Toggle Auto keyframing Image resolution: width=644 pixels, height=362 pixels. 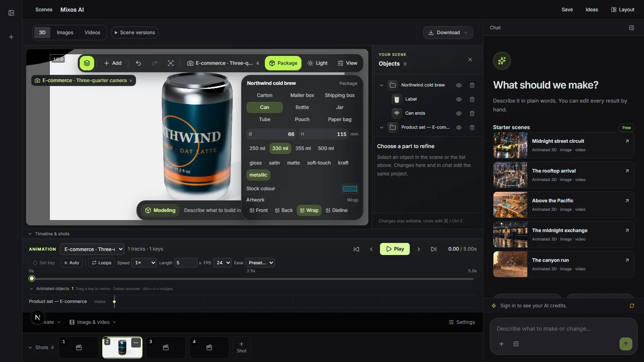pos(72,263)
